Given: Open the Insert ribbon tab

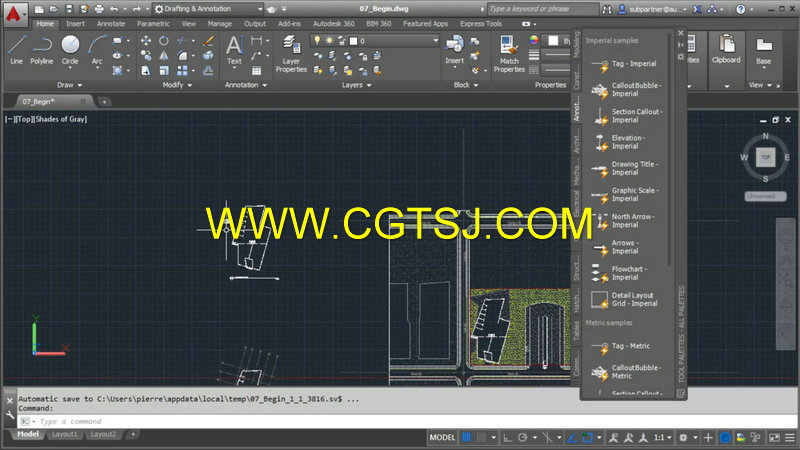Looking at the screenshot, I should (x=75, y=24).
